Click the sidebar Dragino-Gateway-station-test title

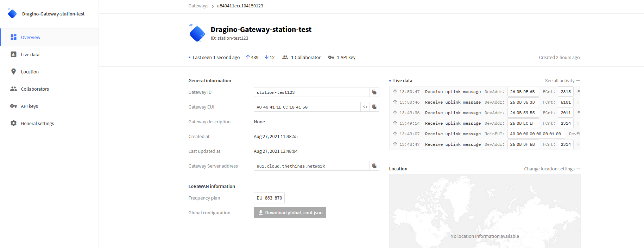pyautogui.click(x=53, y=14)
